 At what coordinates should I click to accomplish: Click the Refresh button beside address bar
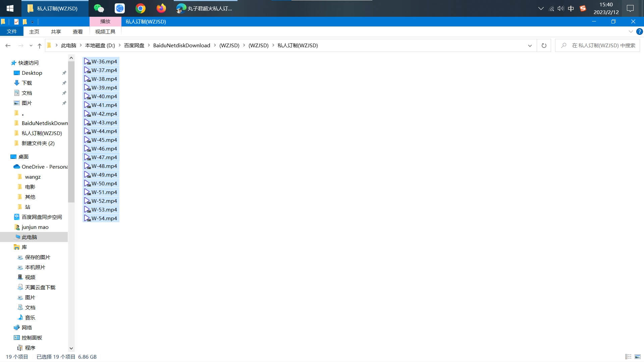tap(544, 46)
